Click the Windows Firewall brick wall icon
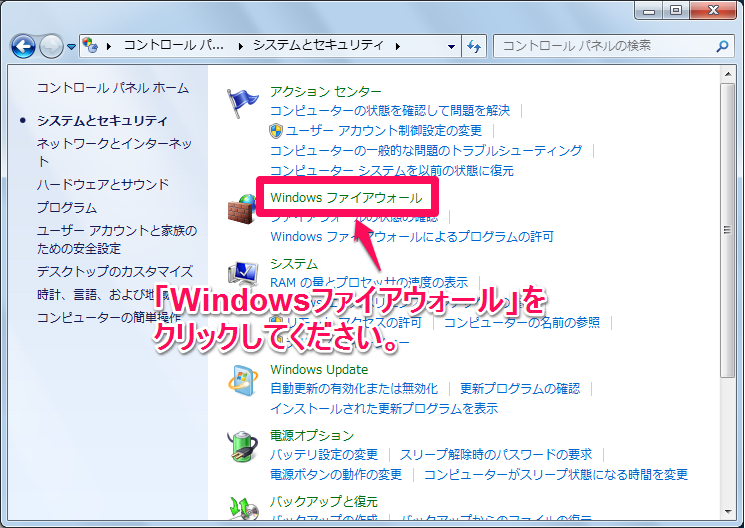 coord(242,209)
